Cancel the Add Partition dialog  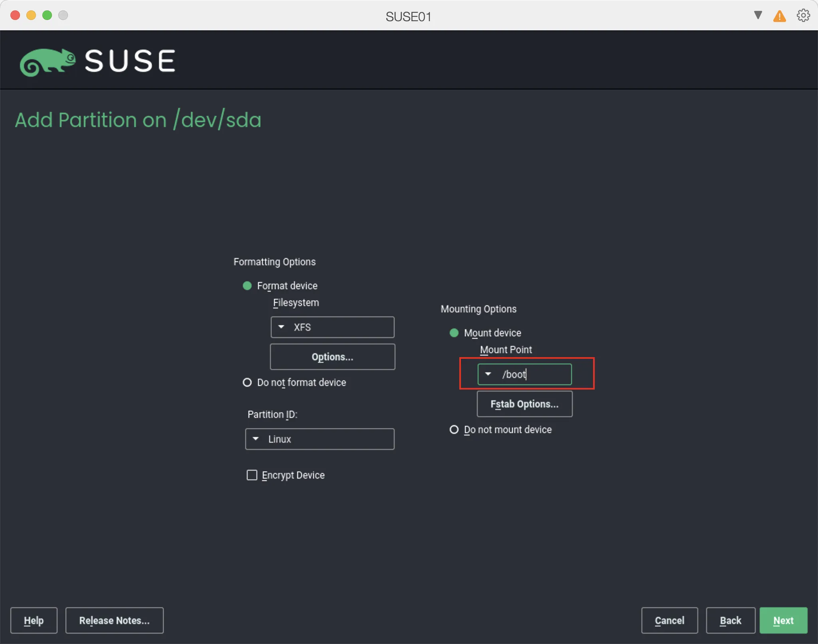point(669,620)
